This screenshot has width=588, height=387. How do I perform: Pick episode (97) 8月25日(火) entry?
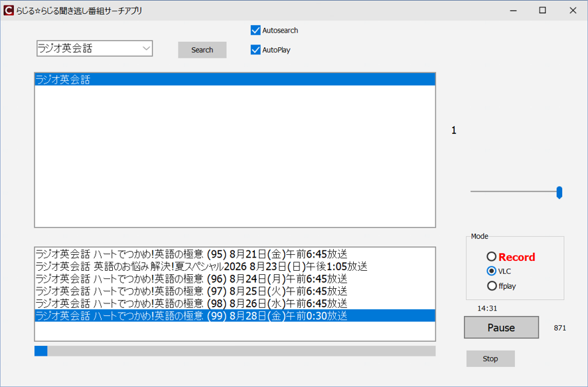coord(235,291)
